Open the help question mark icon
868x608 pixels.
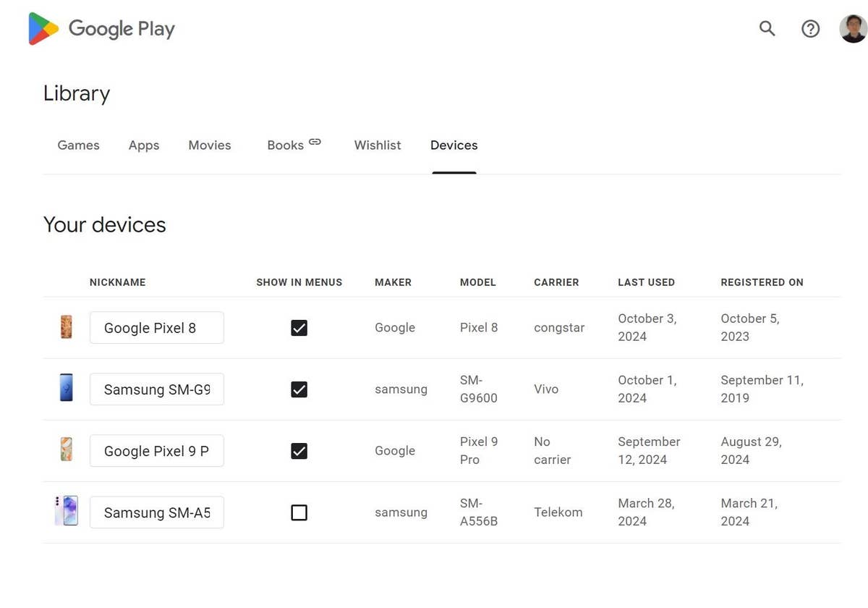click(810, 29)
